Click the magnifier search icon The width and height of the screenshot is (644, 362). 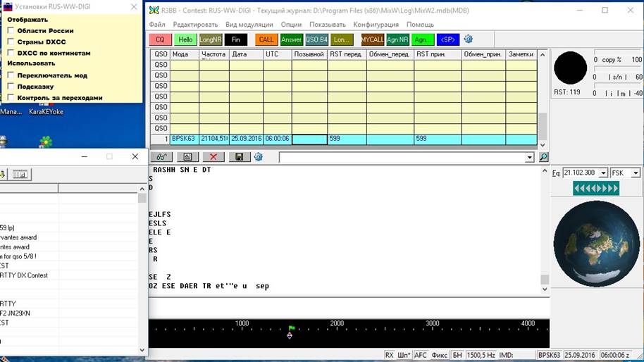pyautogui.click(x=543, y=157)
